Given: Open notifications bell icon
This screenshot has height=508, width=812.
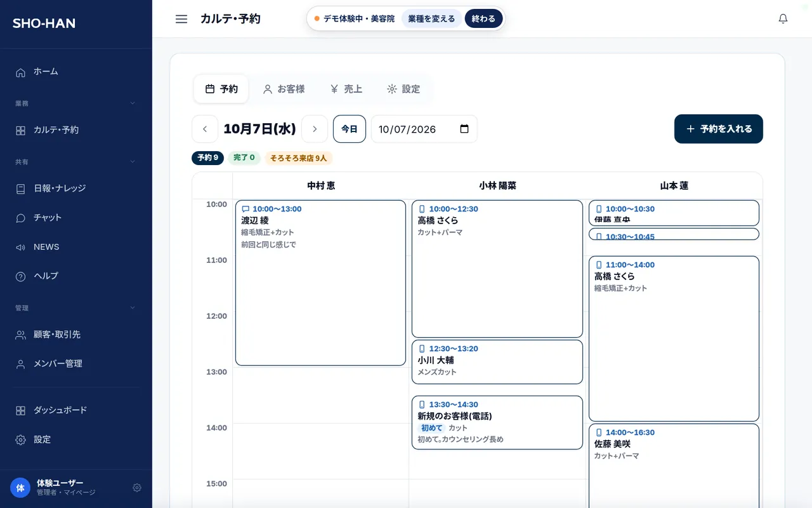Looking at the screenshot, I should [x=783, y=19].
